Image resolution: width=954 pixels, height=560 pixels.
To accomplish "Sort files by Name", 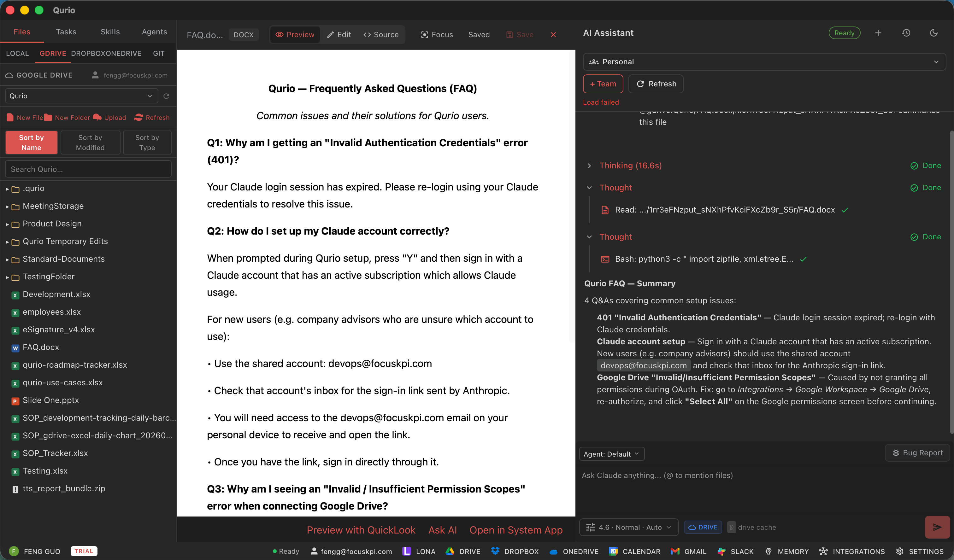I will tap(32, 143).
